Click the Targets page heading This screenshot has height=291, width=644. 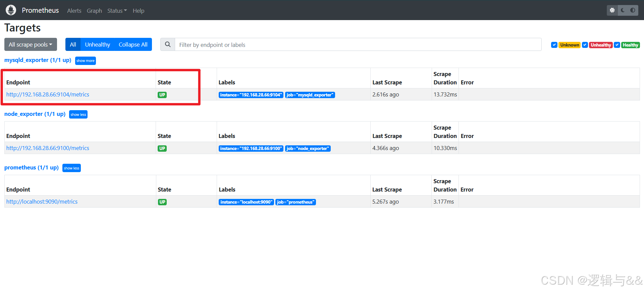tap(22, 28)
